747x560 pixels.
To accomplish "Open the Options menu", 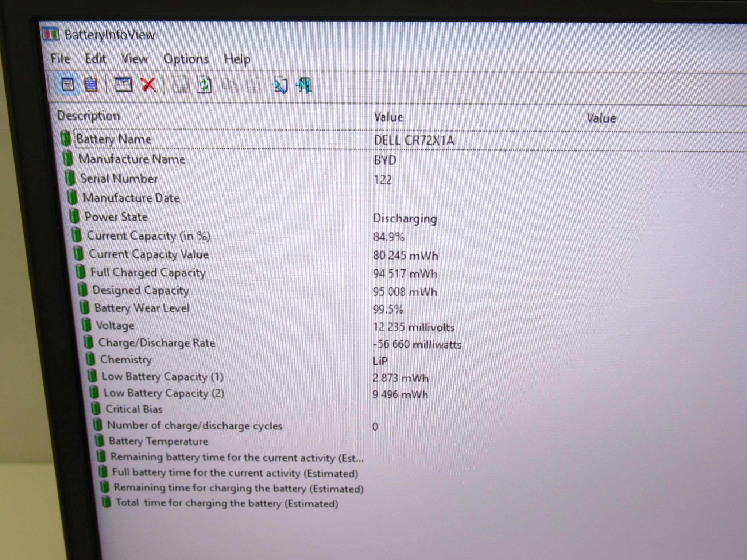I will (x=186, y=59).
